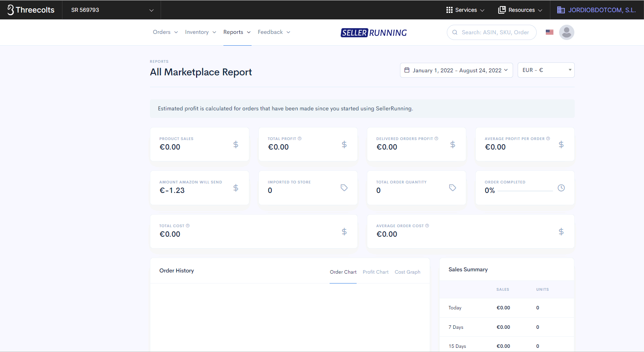This screenshot has height=352, width=644.
Task: Open the user avatar profile menu
Action: pyautogui.click(x=566, y=32)
